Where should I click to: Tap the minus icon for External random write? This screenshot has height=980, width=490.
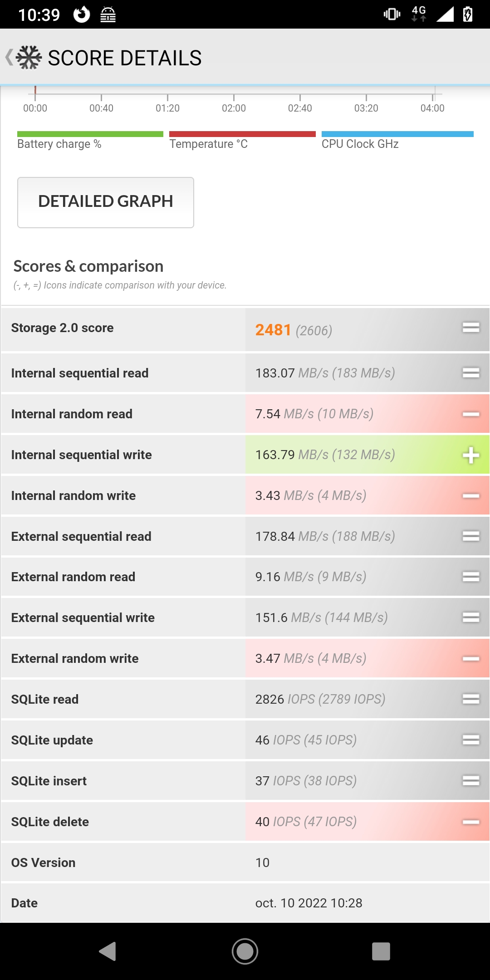coord(471,659)
